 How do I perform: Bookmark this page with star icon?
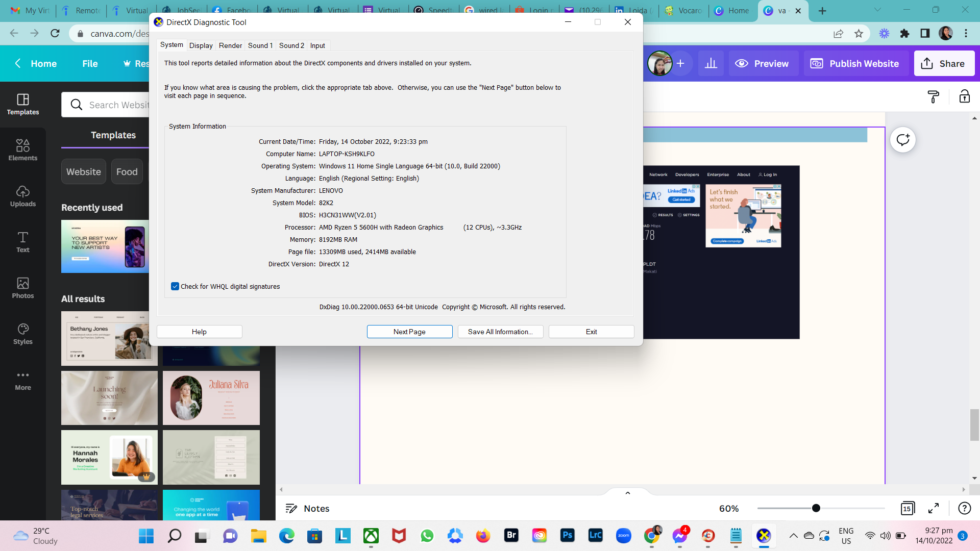[x=859, y=33]
